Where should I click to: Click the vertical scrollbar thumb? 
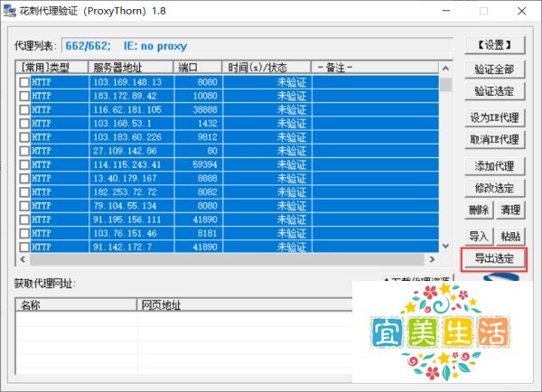(446, 85)
